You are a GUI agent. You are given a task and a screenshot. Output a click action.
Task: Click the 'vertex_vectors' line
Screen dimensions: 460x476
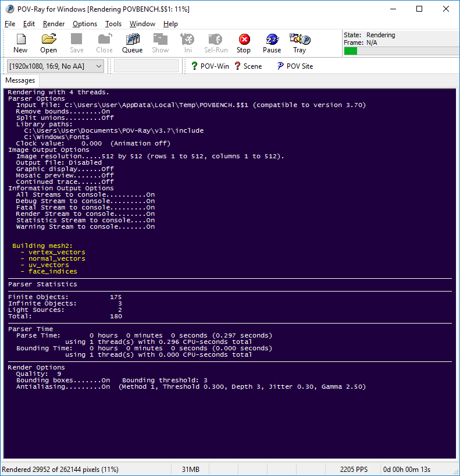(x=53, y=253)
